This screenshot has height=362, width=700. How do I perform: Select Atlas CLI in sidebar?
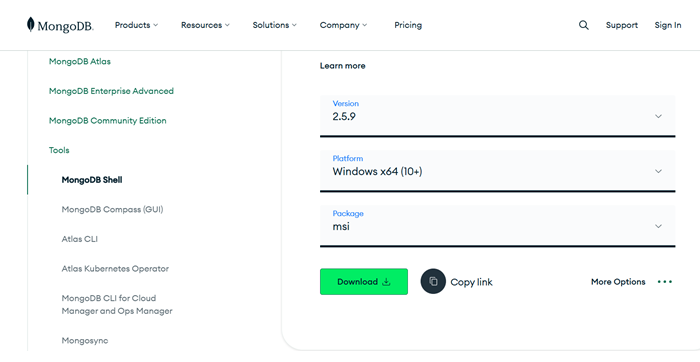click(x=79, y=239)
